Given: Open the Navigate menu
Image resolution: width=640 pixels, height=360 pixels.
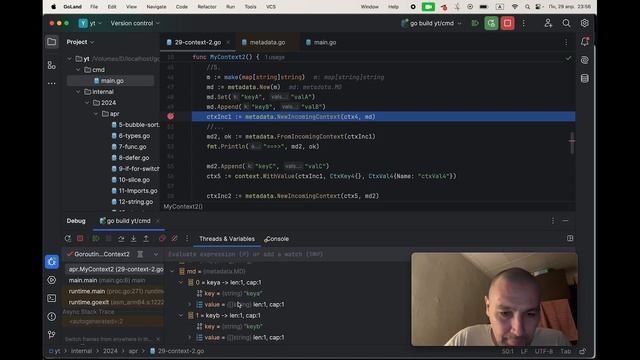Looking at the screenshot, I should [156, 7].
